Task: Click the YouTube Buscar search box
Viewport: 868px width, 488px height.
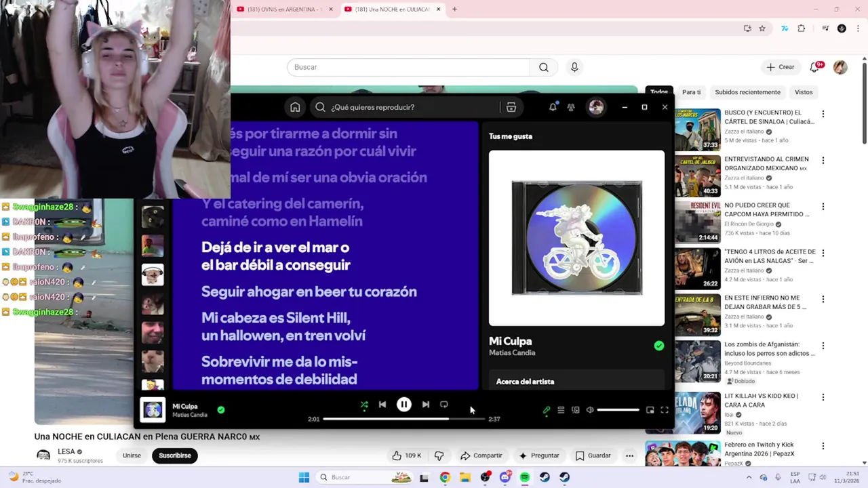Action: [408, 67]
